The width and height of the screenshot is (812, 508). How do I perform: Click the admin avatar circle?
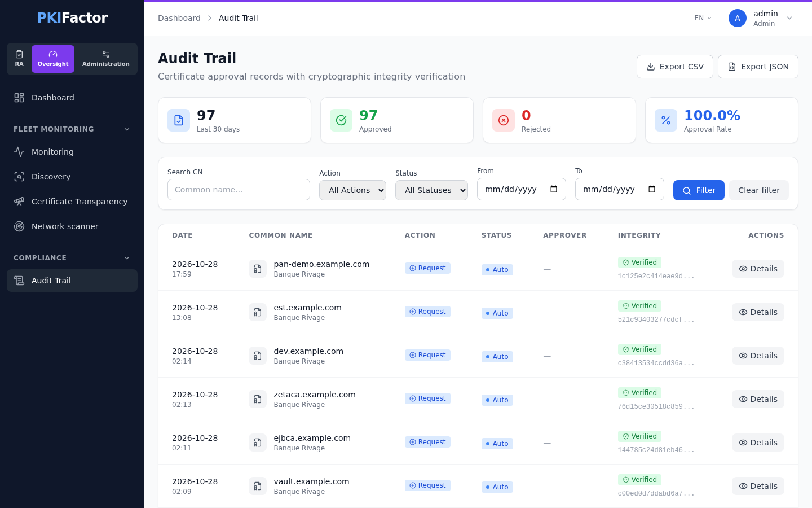click(738, 18)
